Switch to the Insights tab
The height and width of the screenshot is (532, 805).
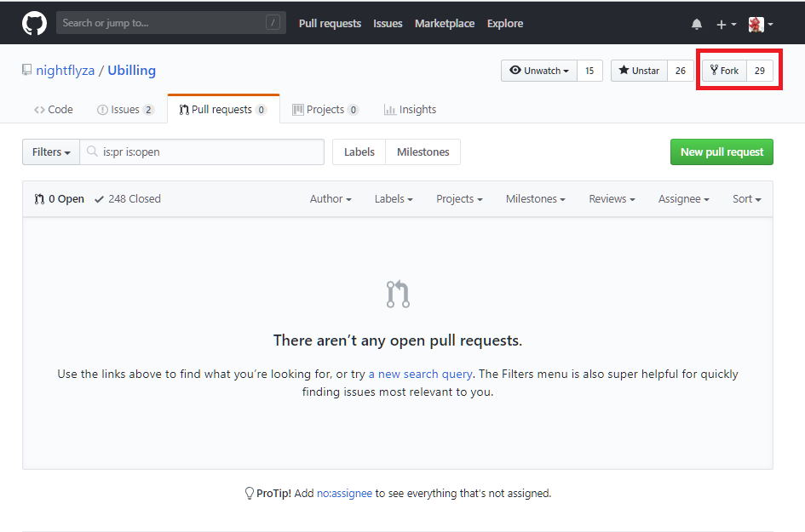tap(410, 110)
